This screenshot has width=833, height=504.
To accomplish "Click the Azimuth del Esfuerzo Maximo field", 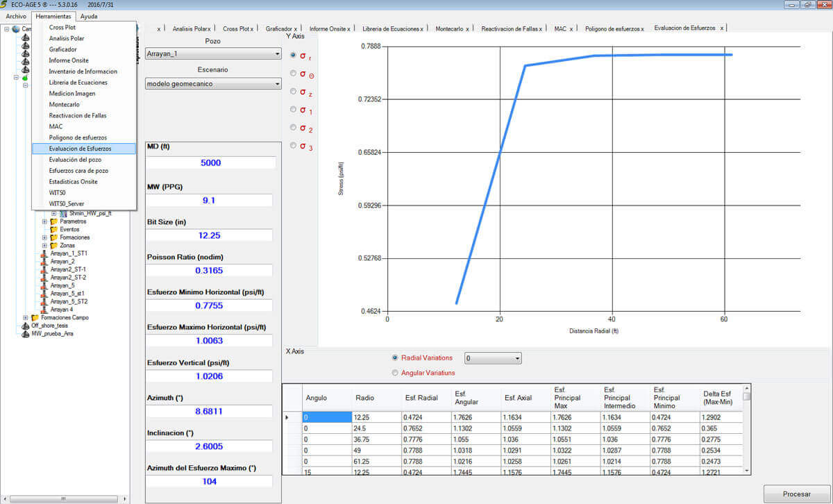I will coord(209,480).
